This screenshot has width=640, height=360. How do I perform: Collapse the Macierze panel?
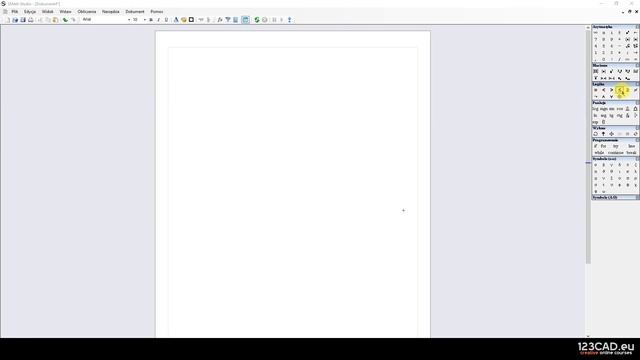tap(638, 65)
